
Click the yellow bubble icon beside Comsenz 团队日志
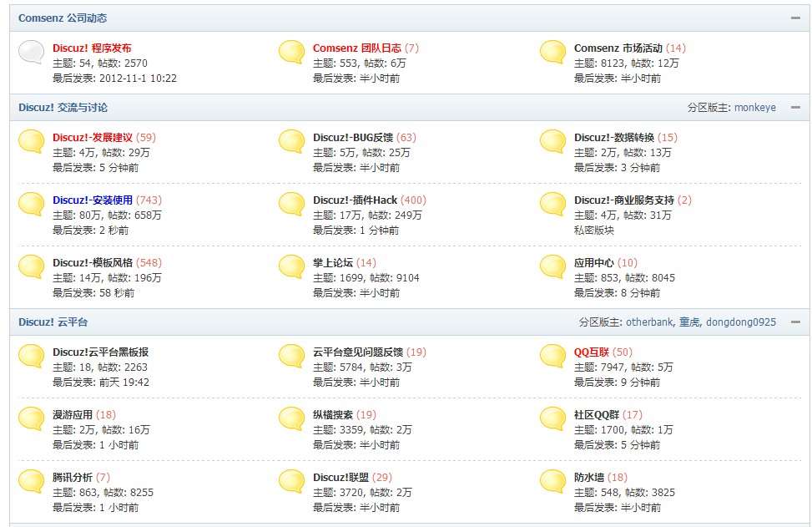(x=291, y=52)
